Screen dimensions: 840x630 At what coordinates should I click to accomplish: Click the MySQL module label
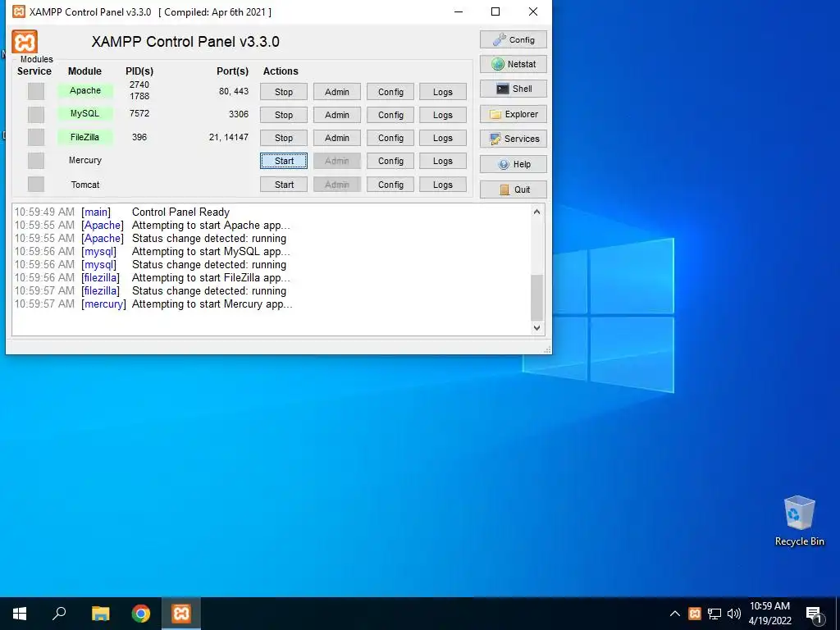(x=85, y=113)
